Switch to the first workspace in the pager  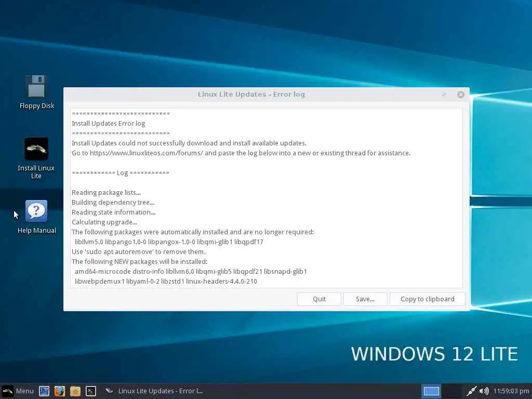click(x=431, y=391)
